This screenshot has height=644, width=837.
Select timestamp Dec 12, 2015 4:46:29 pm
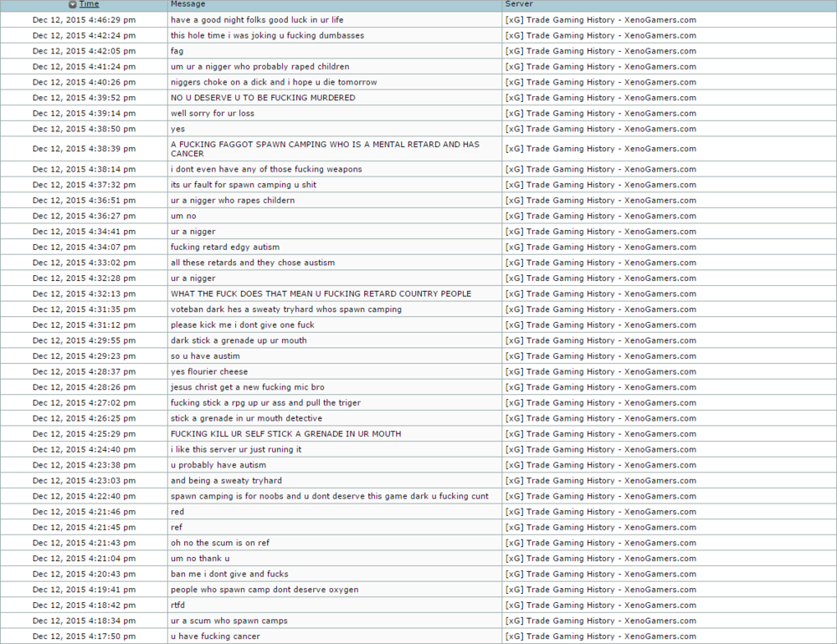pos(84,20)
